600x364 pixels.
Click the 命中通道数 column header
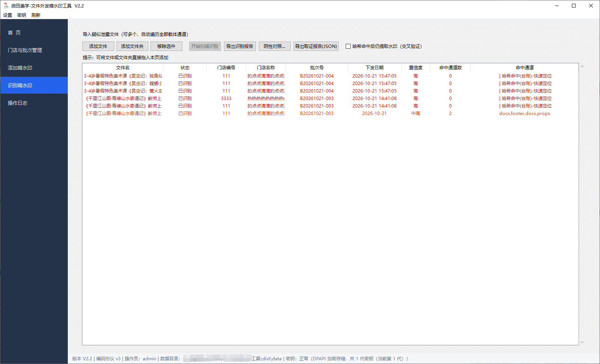(x=451, y=68)
